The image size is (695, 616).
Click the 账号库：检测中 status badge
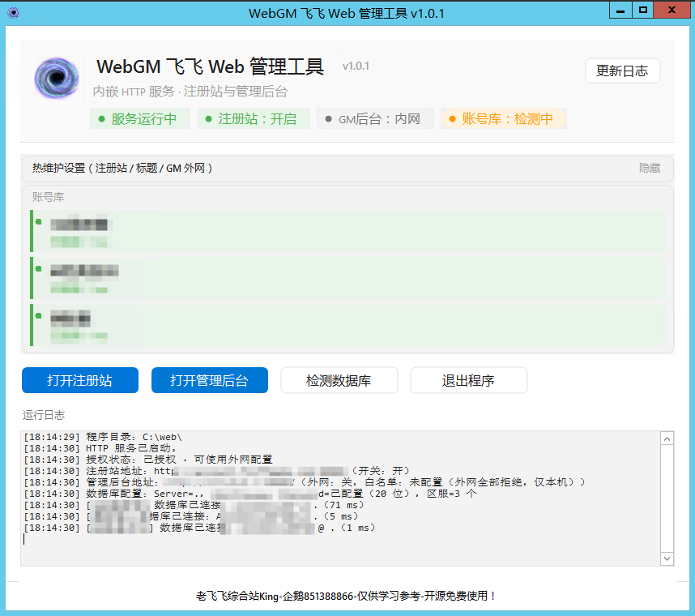504,119
